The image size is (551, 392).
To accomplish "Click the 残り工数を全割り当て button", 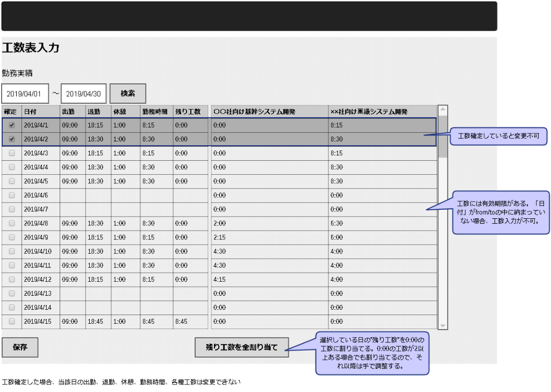I will point(242,347).
